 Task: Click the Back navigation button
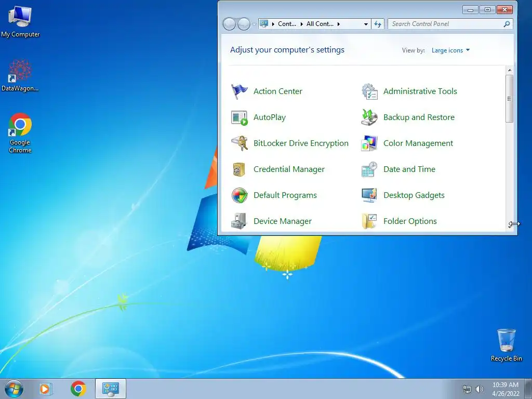click(x=229, y=24)
